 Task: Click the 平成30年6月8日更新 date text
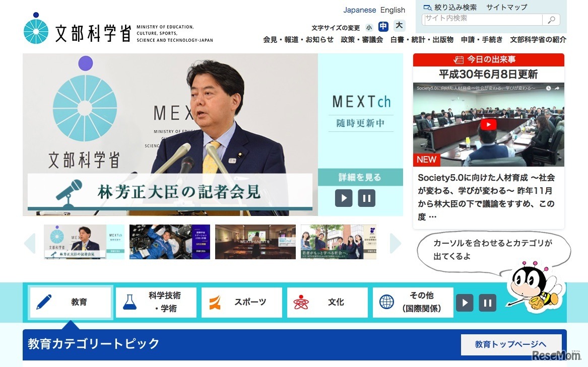pos(488,74)
